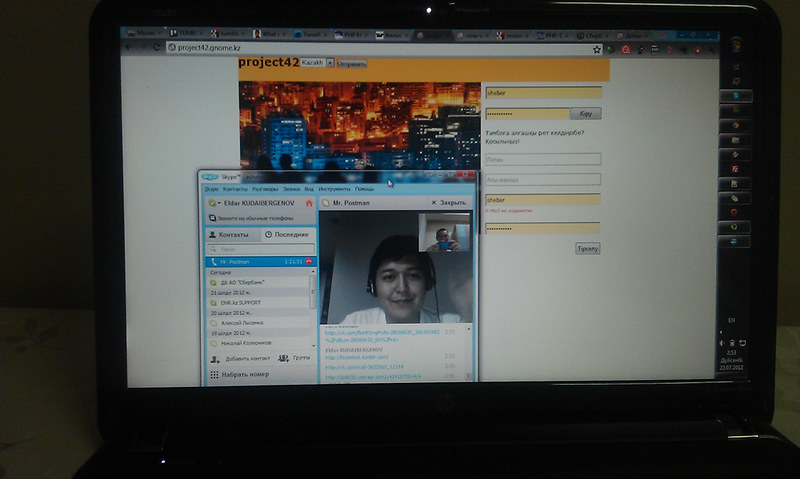The height and width of the screenshot is (479, 800).
Task: Click the project42 site title
Action: (268, 62)
